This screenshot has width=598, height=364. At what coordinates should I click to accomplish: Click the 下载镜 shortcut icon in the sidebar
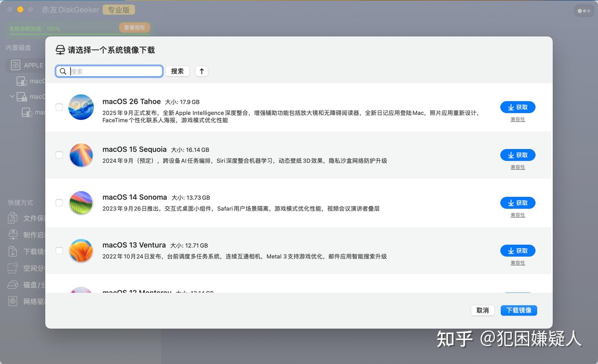(13, 251)
